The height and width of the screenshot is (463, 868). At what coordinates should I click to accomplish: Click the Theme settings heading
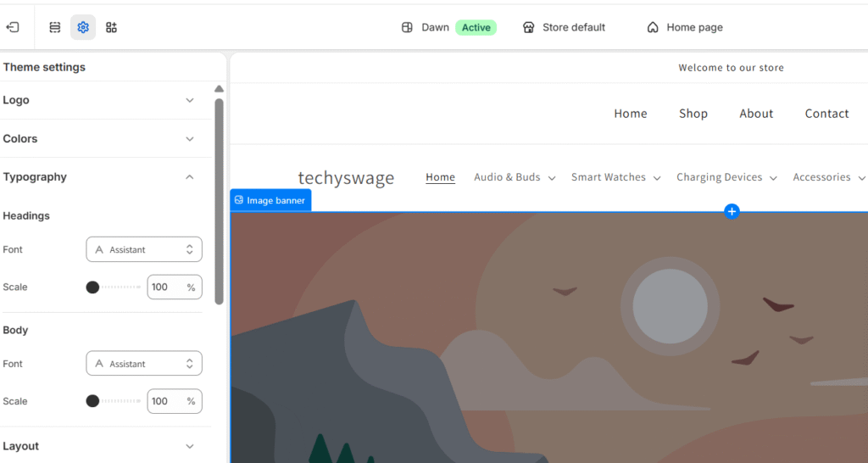[44, 67]
